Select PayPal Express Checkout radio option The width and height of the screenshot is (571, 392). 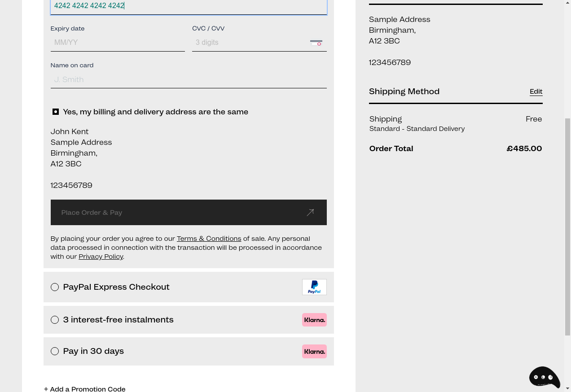tap(55, 287)
